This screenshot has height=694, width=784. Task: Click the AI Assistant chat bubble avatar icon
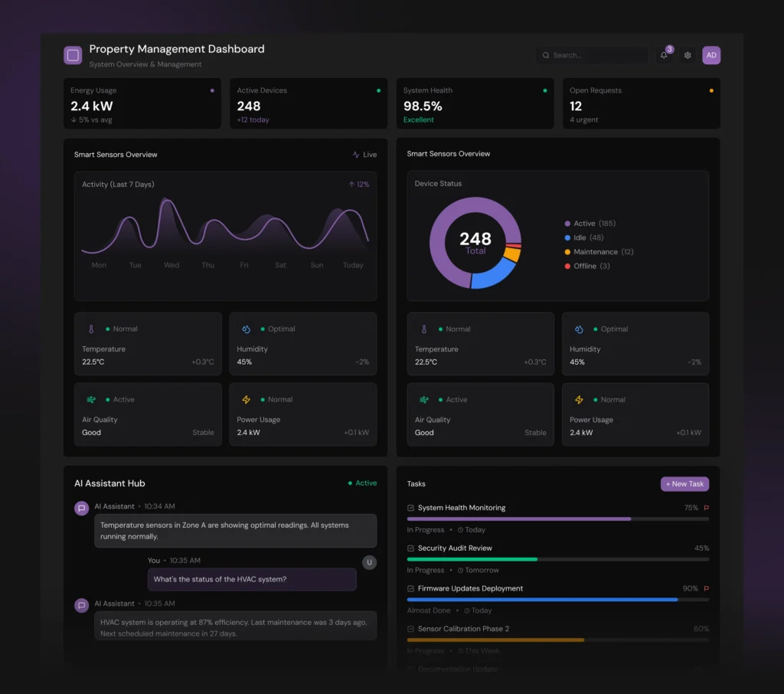coord(81,508)
